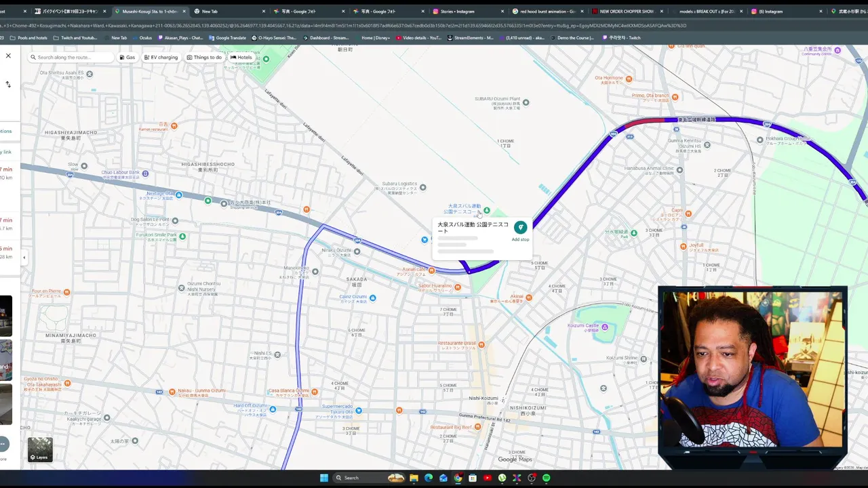Open Restaurante Brasil pin
The width and height of the screenshot is (868, 488).
click(482, 344)
